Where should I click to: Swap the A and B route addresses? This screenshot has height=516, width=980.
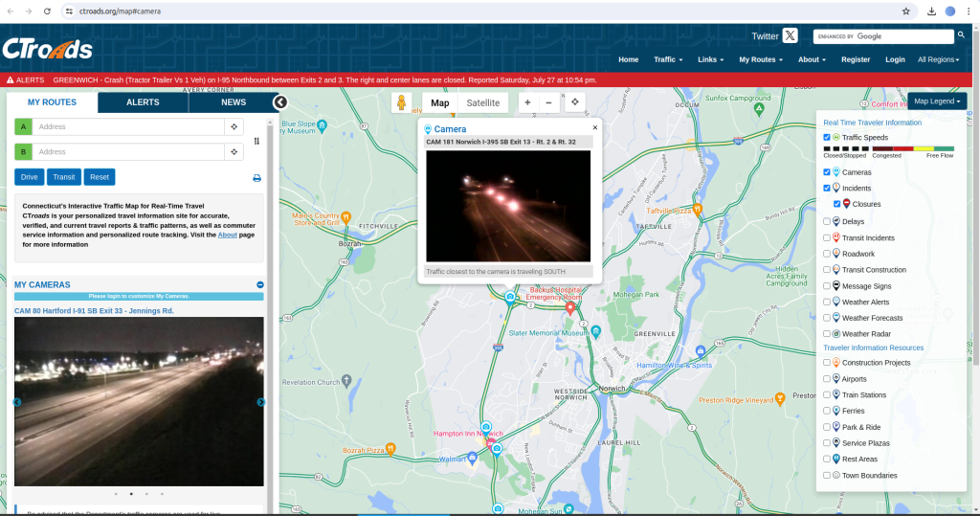[x=256, y=140]
